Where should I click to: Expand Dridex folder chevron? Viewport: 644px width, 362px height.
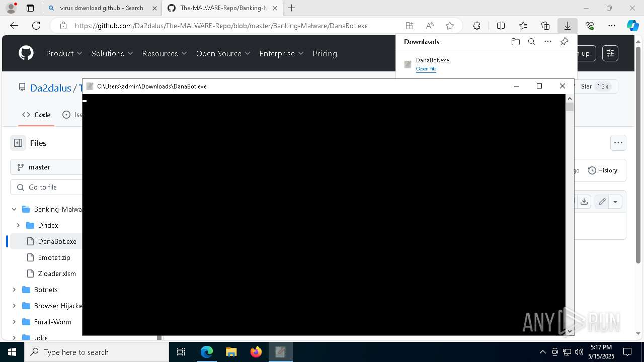(18, 225)
